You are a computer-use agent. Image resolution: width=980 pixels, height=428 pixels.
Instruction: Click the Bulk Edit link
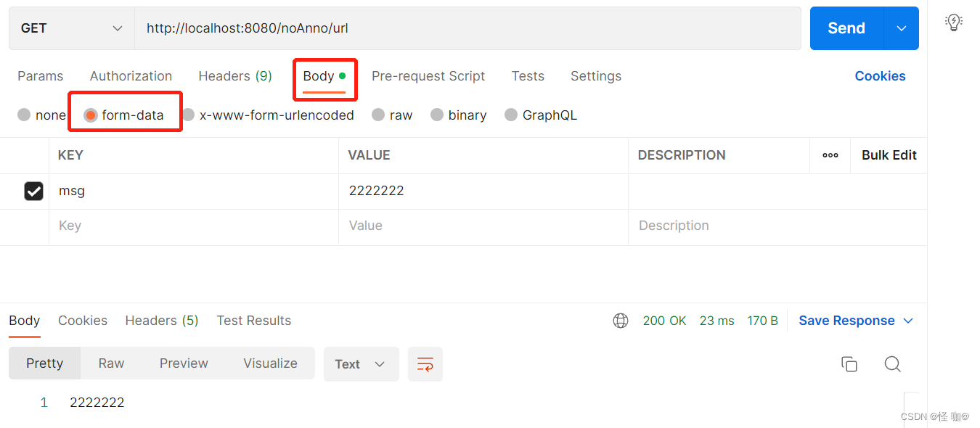889,155
